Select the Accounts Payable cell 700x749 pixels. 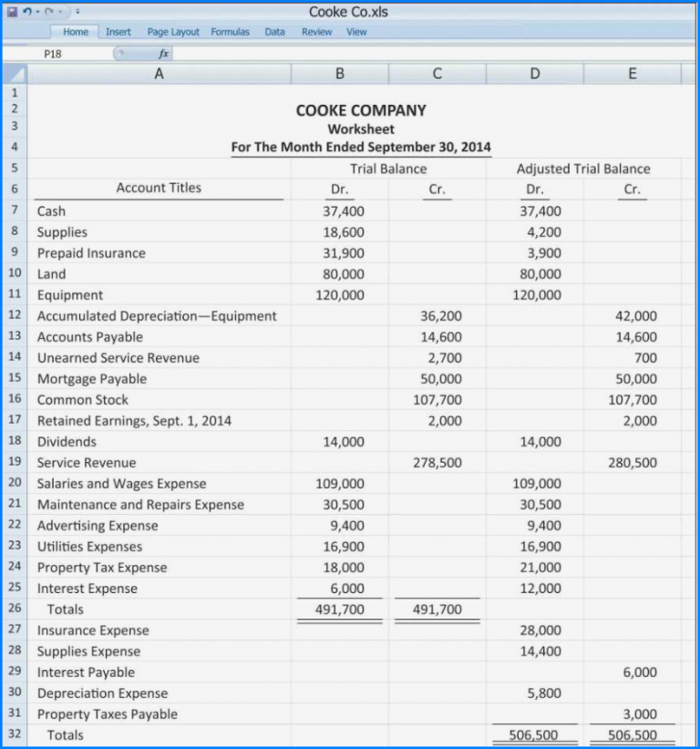click(160, 337)
